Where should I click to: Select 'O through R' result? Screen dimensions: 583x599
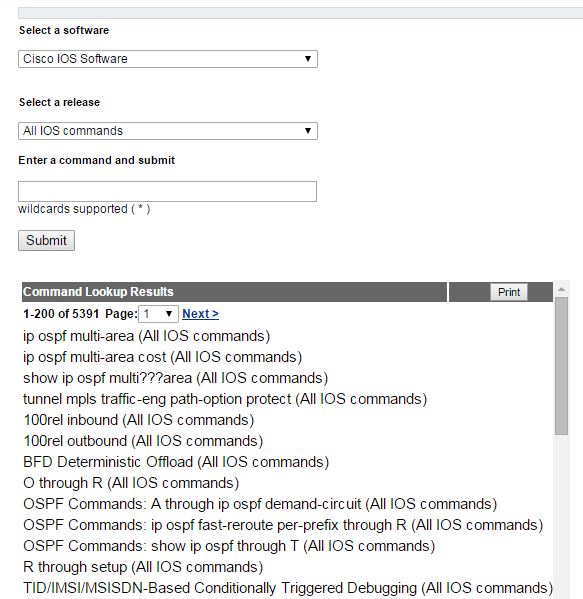131,483
